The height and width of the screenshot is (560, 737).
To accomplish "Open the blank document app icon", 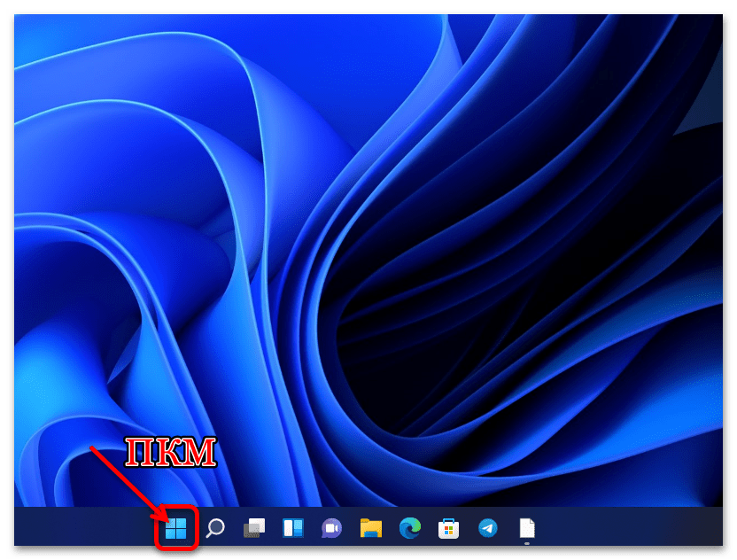I will coord(527,528).
